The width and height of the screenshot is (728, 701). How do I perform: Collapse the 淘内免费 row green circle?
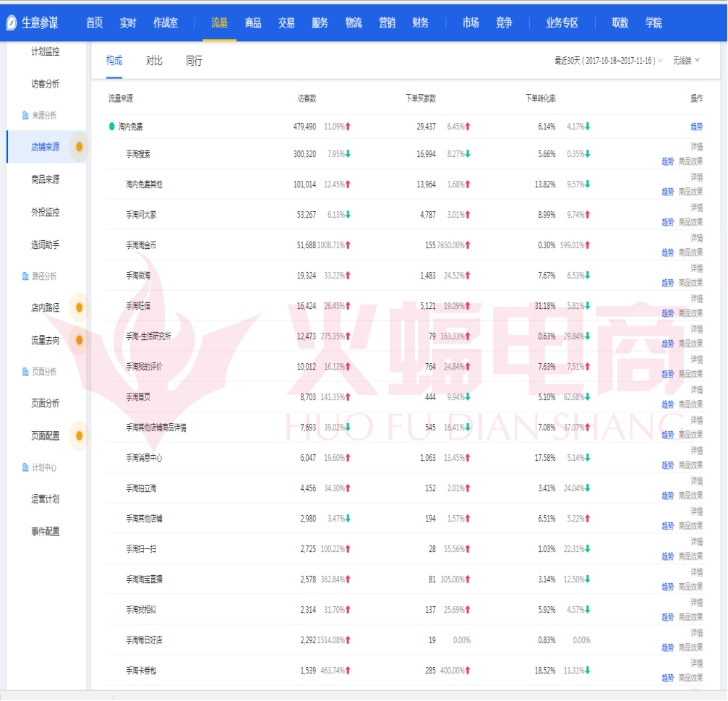[x=111, y=127]
